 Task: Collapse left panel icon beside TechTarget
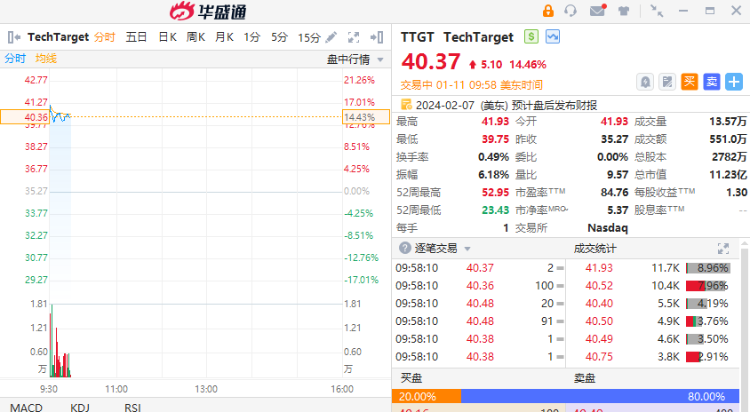coord(14,37)
